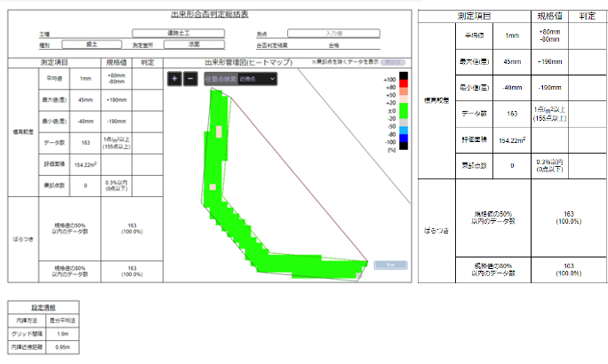Click the light blue -50 to -80 legend swatch
The image size is (608, 364).
[404, 131]
